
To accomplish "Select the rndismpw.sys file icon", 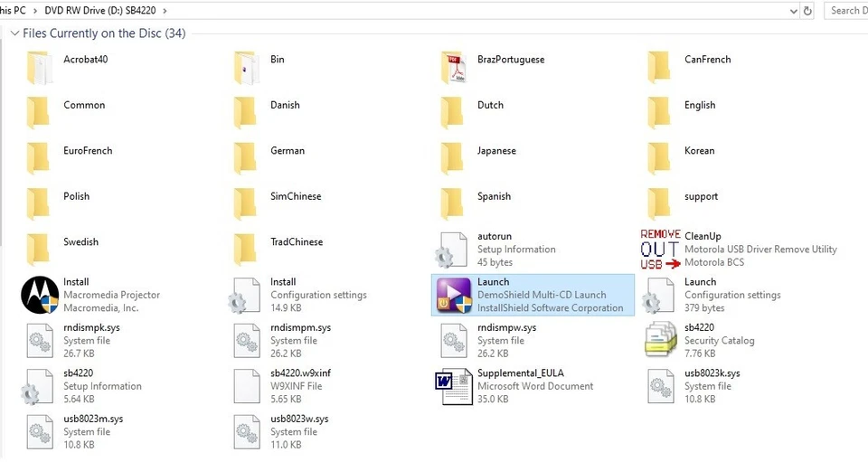I will (x=454, y=341).
